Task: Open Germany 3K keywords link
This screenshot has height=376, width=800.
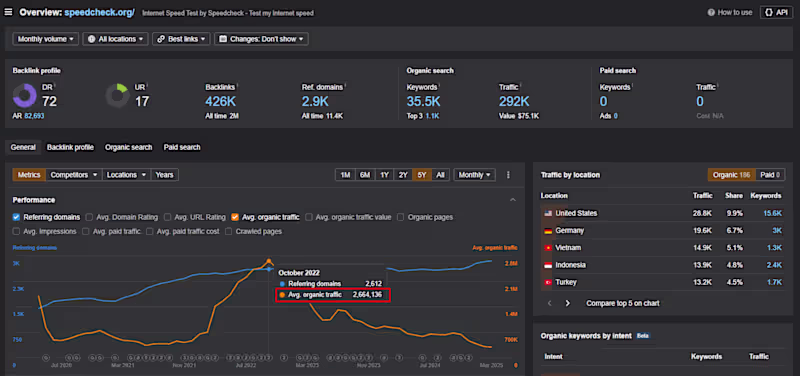Action: 777,231
